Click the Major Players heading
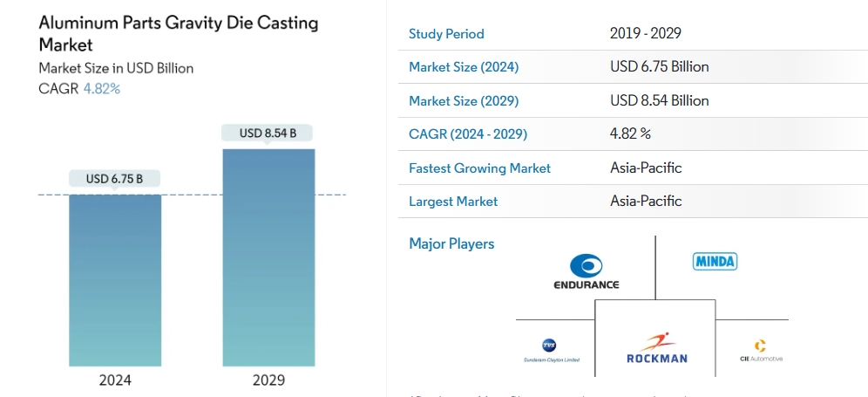 click(x=451, y=243)
